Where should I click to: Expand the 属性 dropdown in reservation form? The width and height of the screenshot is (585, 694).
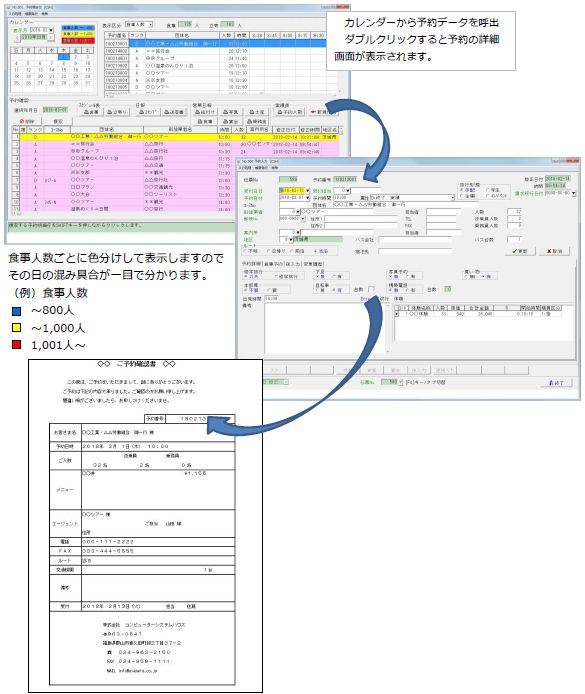(453, 197)
